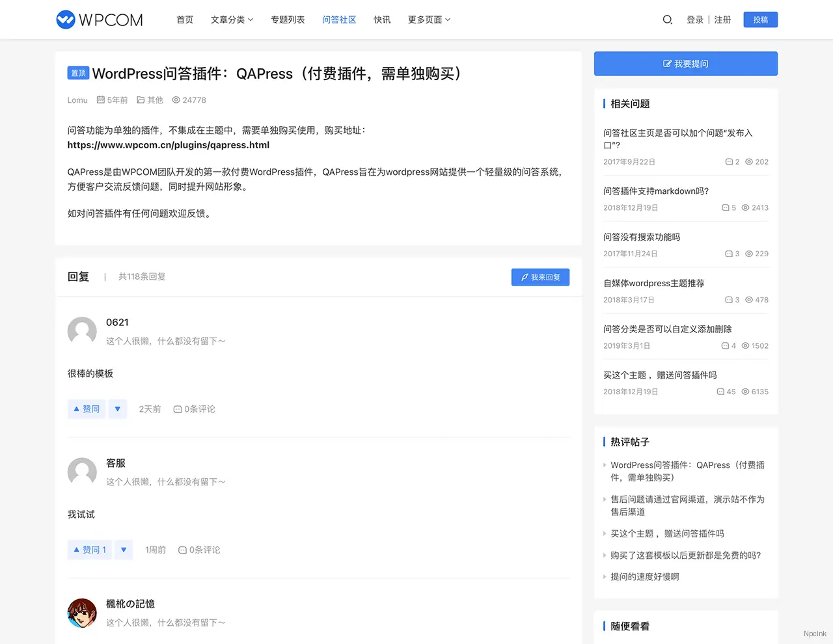Click the WPCOM logo
This screenshot has height=644, width=833.
(x=99, y=20)
